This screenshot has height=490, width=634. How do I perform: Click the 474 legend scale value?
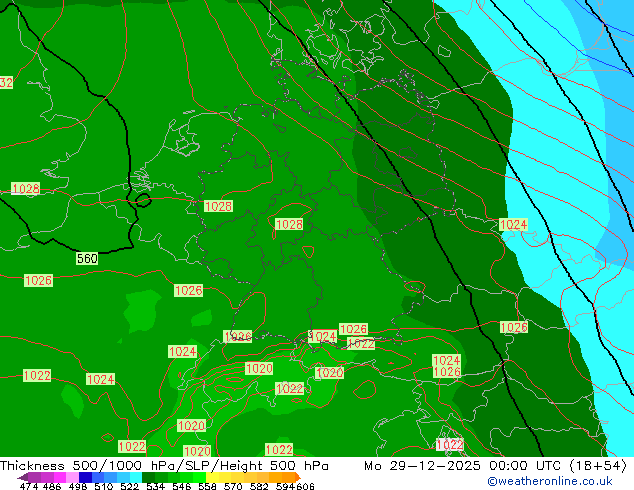click(x=29, y=486)
